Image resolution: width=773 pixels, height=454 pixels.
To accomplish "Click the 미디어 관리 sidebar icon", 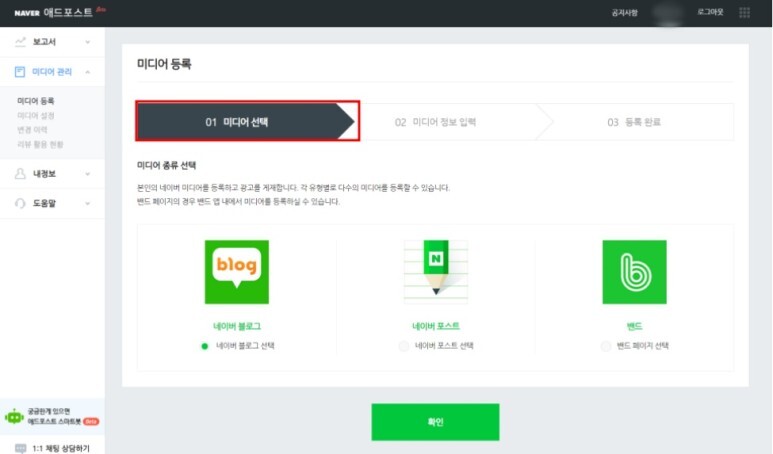I will 20,72.
